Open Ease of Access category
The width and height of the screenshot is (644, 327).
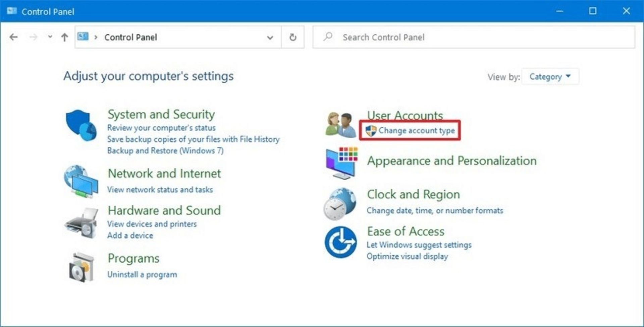click(x=406, y=232)
